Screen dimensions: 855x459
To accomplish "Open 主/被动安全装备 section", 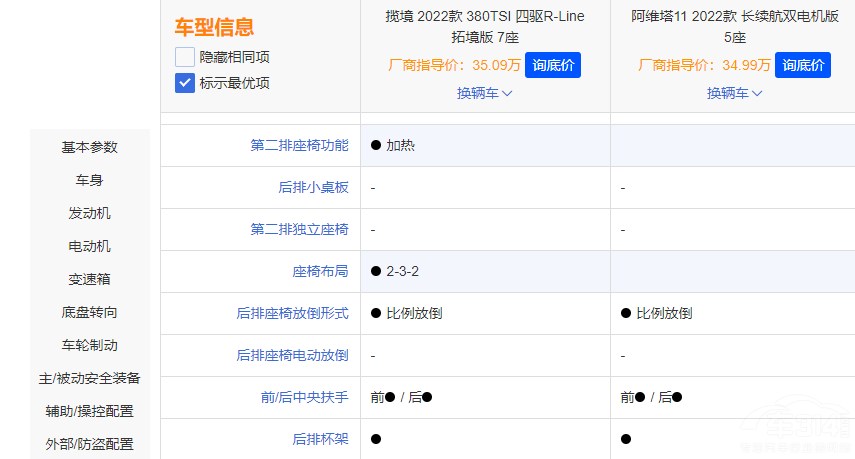I will (90, 378).
